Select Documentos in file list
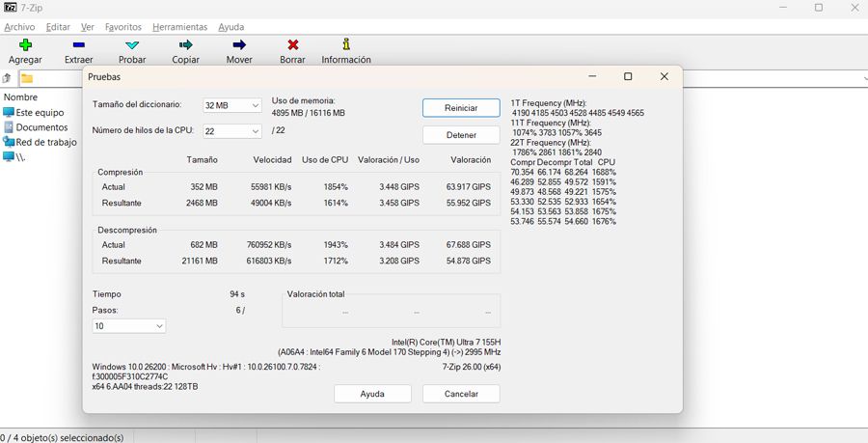 pos(36,127)
